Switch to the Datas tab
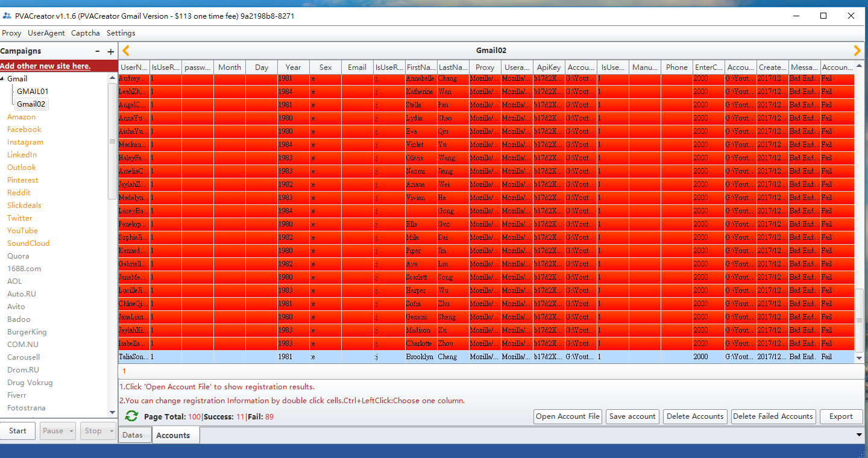Screen dimensions: 868x458 click(x=133, y=435)
